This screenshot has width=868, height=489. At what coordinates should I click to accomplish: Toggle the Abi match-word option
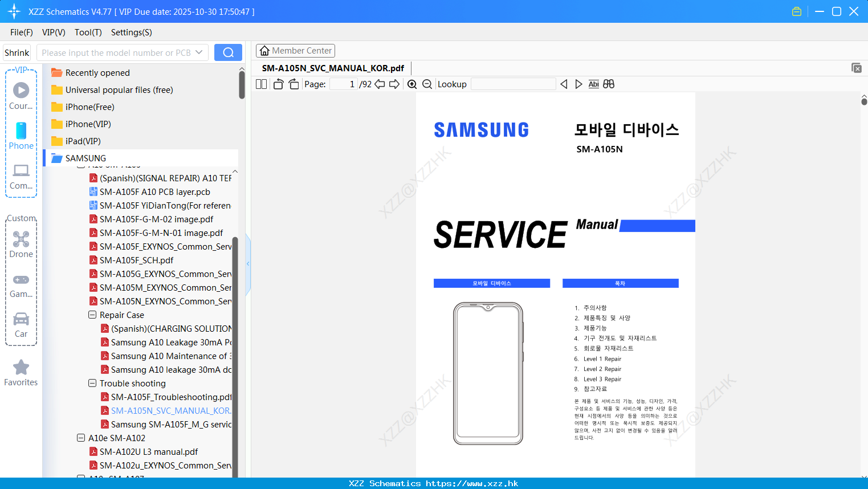[593, 84]
